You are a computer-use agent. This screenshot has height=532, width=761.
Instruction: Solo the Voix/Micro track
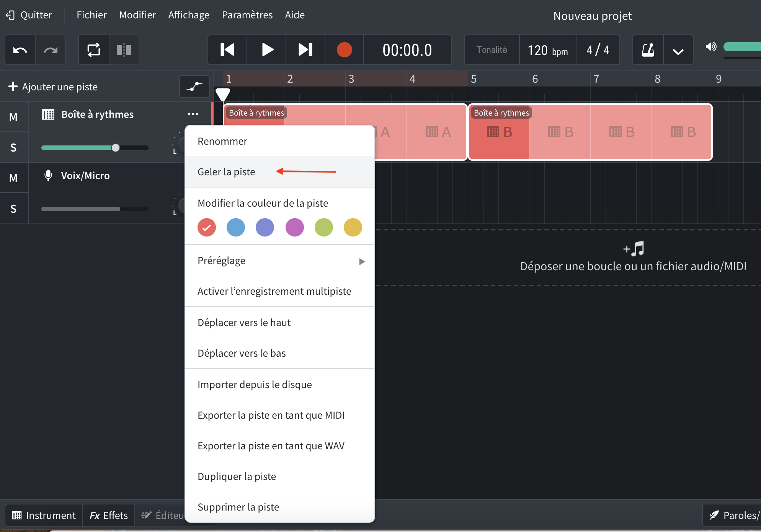(14, 208)
